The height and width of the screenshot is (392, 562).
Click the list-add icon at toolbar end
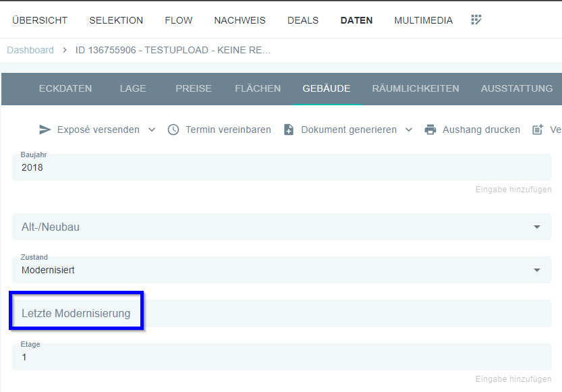[538, 130]
